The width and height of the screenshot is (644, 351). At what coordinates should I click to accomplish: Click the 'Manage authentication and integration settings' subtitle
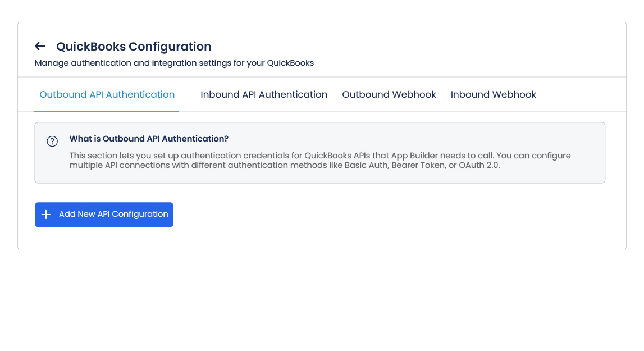[x=174, y=63]
